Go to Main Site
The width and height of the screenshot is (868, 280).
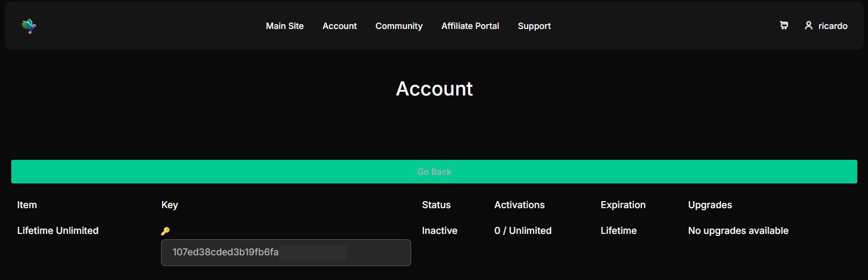point(285,26)
